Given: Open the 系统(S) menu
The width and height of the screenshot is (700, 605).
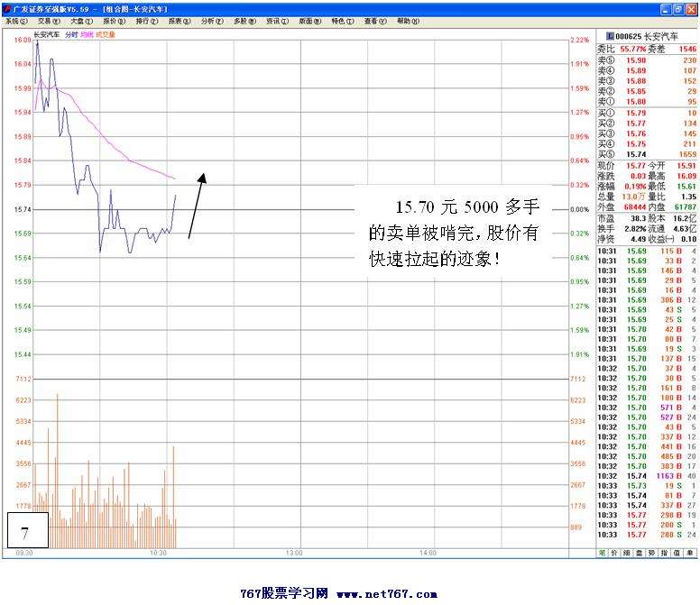Looking at the screenshot, I should point(16,21).
